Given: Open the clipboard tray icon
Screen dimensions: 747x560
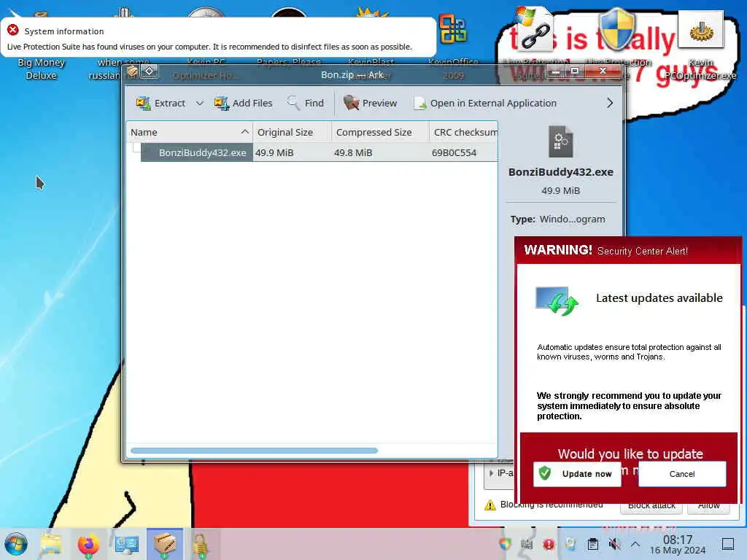Looking at the screenshot, I should coord(592,544).
